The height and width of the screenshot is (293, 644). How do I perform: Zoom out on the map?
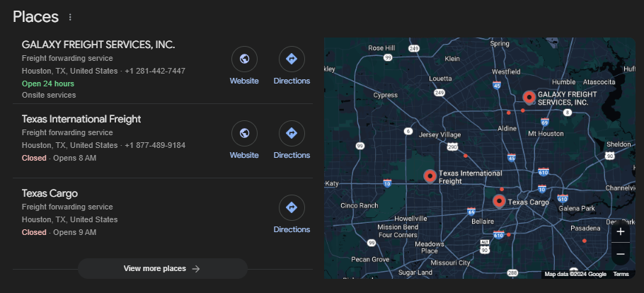[620, 253]
